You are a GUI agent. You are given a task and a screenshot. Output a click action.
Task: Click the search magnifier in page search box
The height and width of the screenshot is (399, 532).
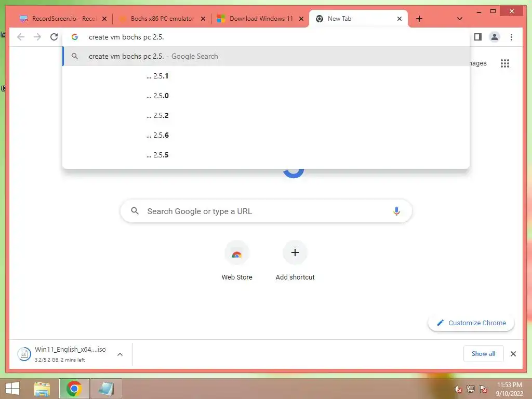(x=135, y=211)
